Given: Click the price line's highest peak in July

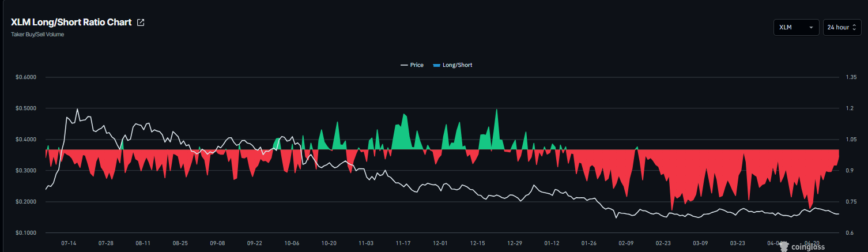Looking at the screenshot, I should click(x=77, y=109).
